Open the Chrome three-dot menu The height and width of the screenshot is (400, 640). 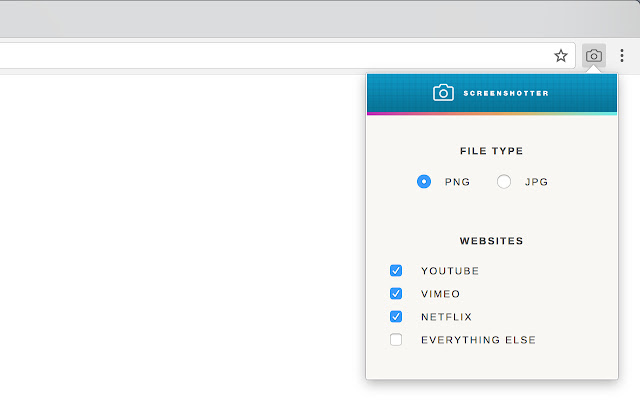coord(622,56)
